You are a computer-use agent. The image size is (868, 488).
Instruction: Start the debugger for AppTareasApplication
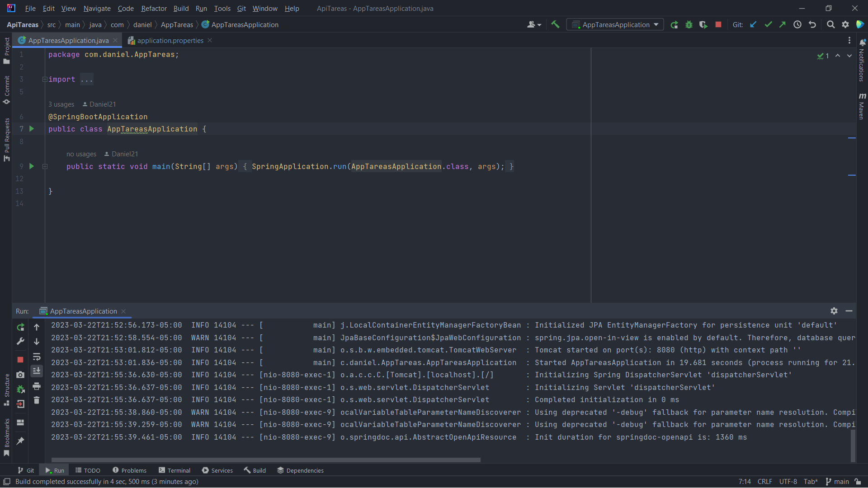689,24
